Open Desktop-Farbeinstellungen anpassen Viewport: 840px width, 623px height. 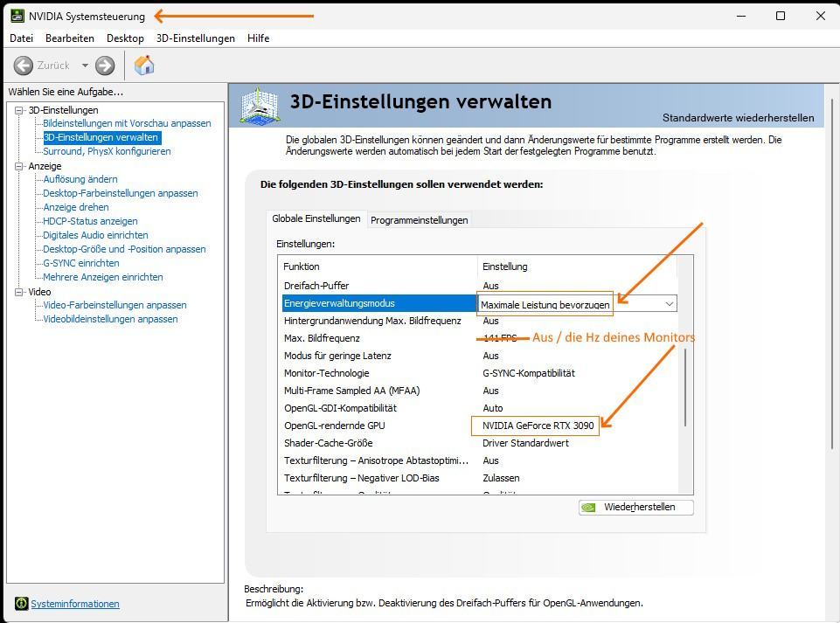121,193
